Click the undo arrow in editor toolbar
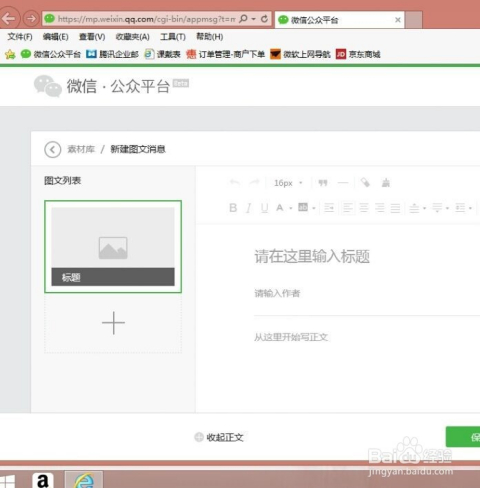480x488 pixels. click(x=235, y=182)
